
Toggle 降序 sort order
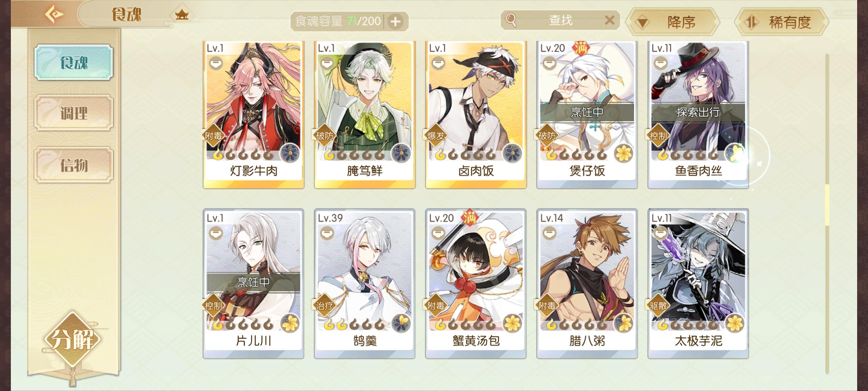coord(673,22)
